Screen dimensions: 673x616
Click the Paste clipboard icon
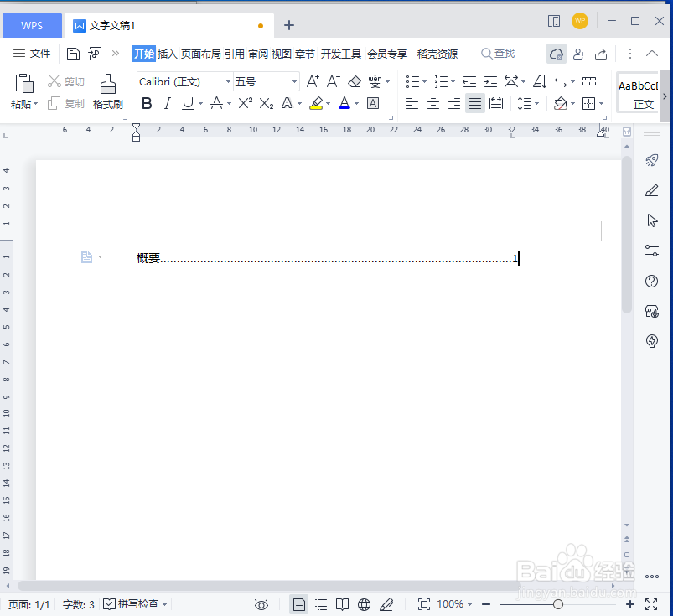click(24, 83)
